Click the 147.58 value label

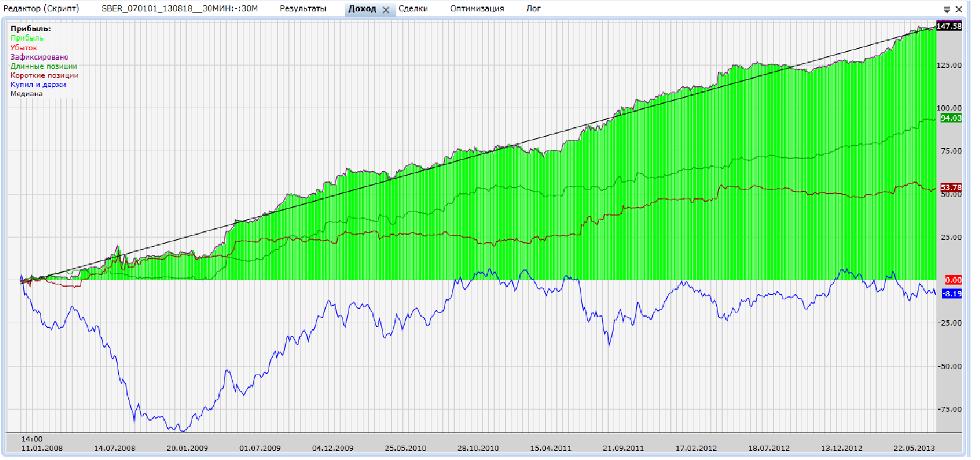tap(949, 26)
